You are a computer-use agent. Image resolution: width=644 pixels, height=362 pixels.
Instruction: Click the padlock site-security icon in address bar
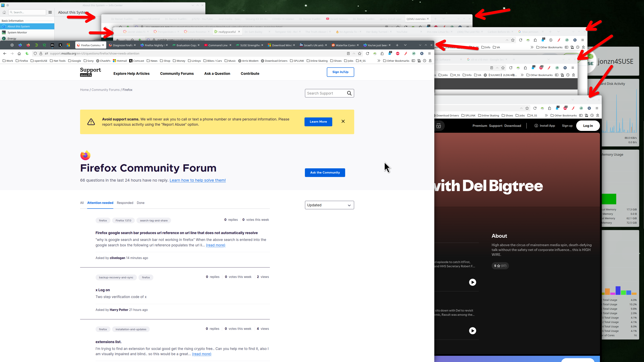(x=41, y=53)
